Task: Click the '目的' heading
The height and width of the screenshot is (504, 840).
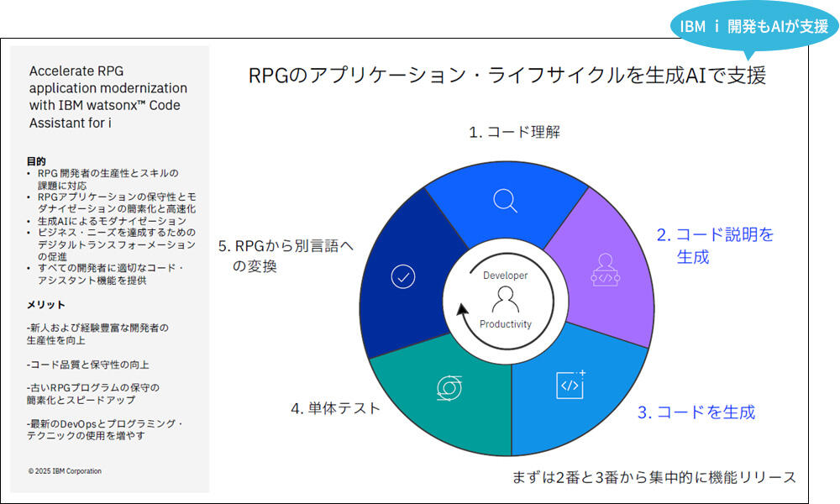Action: 36,161
